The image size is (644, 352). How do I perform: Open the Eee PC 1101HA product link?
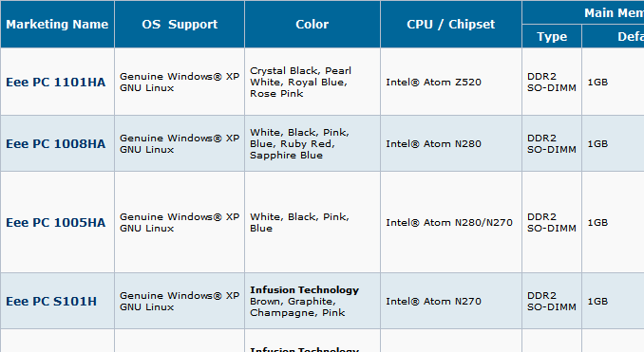coord(56,82)
